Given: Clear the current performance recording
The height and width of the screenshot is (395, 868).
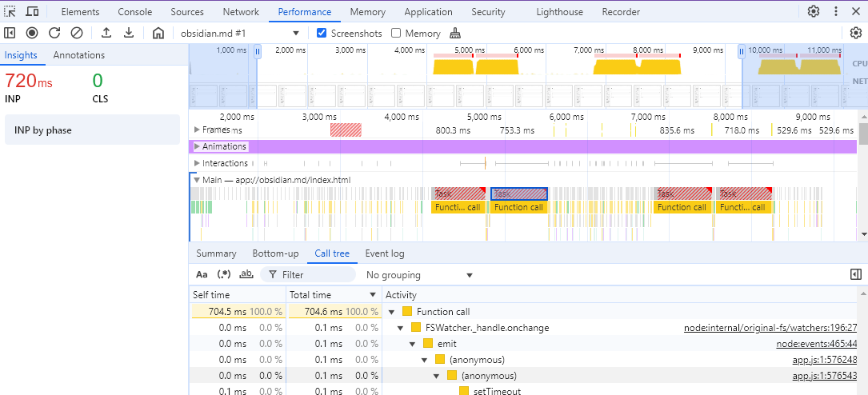Looking at the screenshot, I should [77, 33].
